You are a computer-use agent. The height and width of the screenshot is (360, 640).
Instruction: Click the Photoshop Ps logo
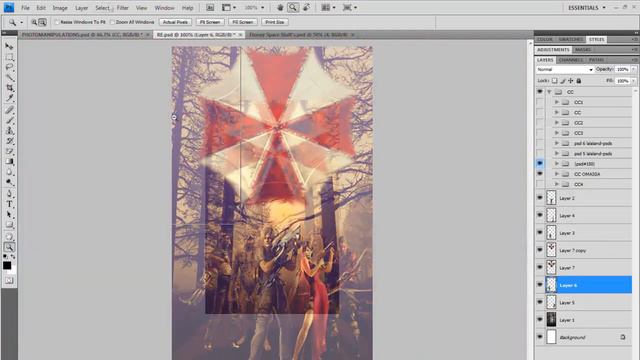[9, 7]
